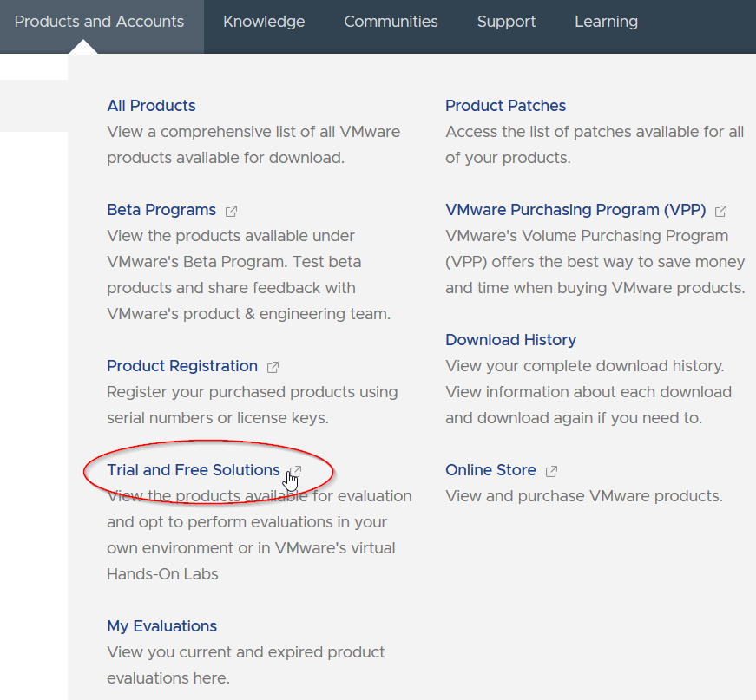Image resolution: width=756 pixels, height=700 pixels.
Task: Click the external link icon next to Product Registration
Action: [x=273, y=366]
